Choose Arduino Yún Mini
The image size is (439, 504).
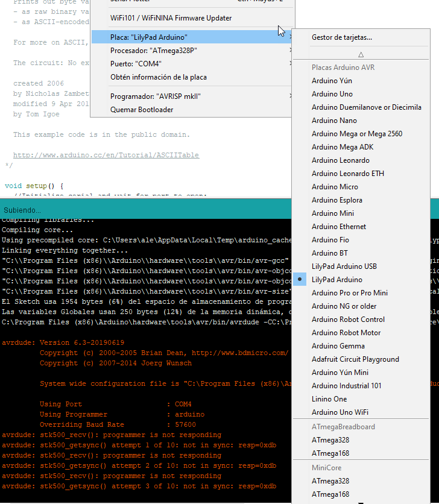click(x=361, y=372)
